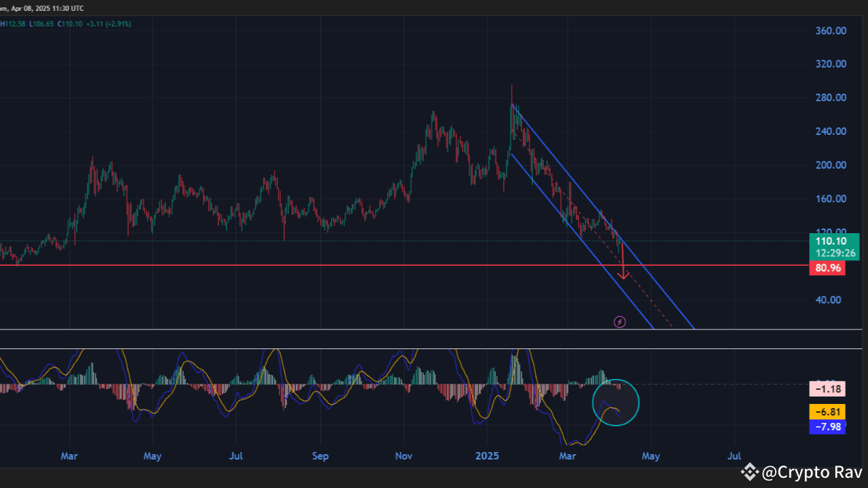Click the pink -1.18 MACD histogram value label
This screenshot has width=868, height=488.
coord(827,388)
